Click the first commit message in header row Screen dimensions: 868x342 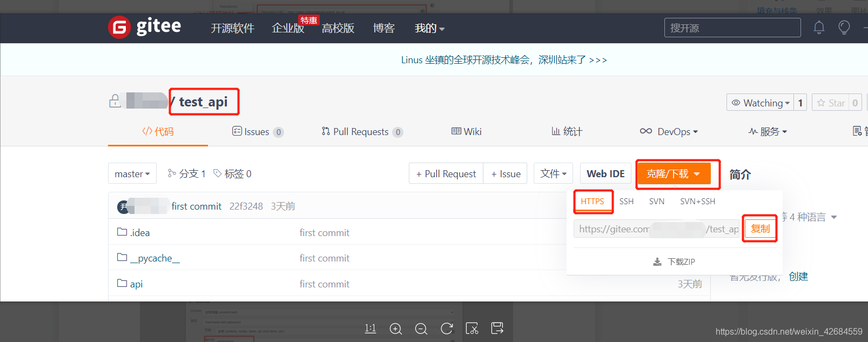click(x=197, y=206)
